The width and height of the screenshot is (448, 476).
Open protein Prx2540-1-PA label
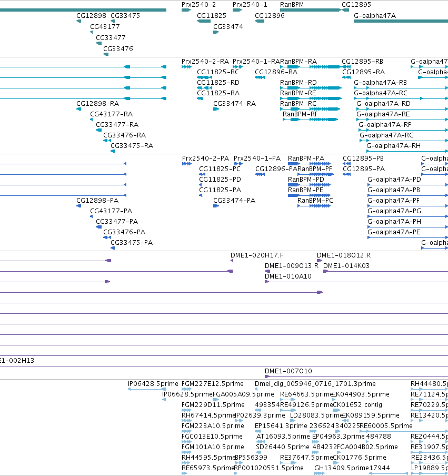click(257, 158)
